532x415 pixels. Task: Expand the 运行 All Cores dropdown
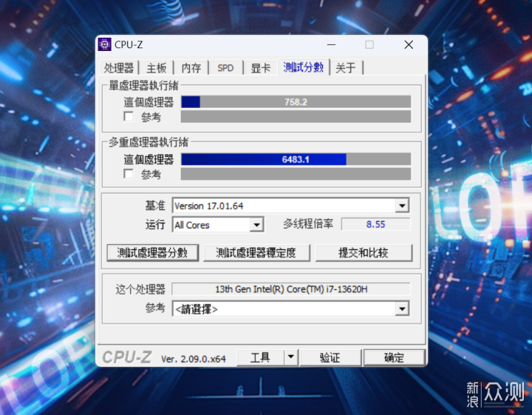point(257,225)
